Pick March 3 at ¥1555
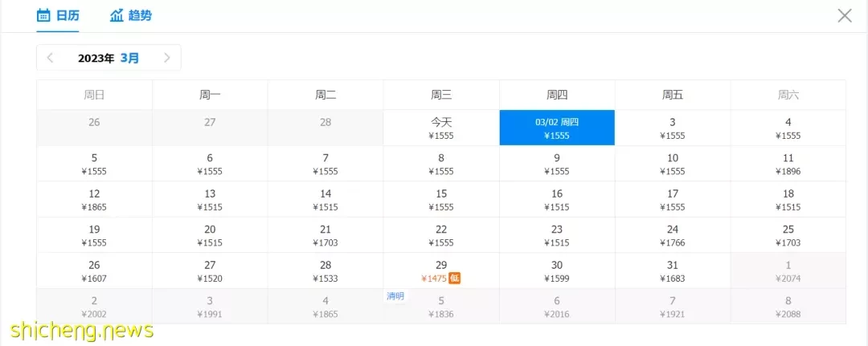Screen dimensions: 868x346 click(x=673, y=128)
